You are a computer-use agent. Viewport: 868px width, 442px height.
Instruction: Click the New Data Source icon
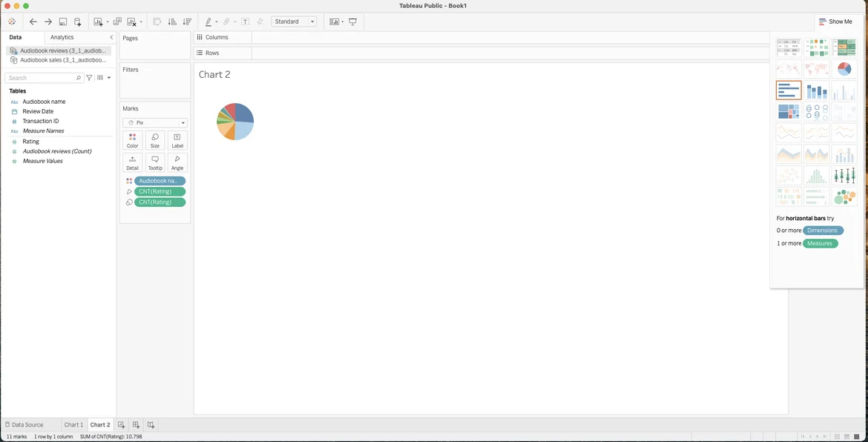(x=78, y=22)
